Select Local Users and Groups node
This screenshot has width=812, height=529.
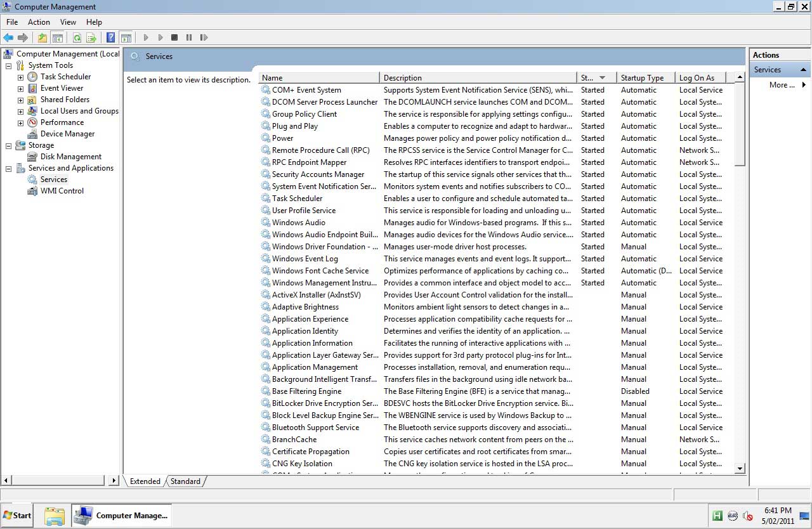[x=79, y=111]
